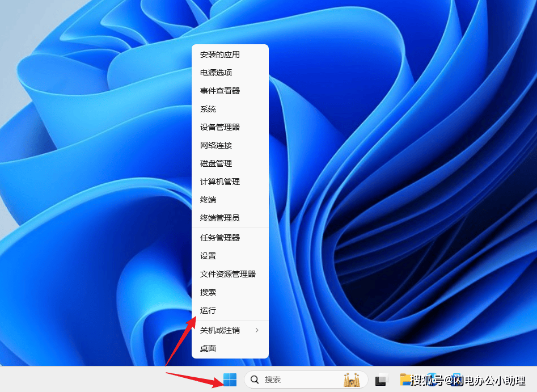Screen dimensions: 537x392
Task: Choose 事件查看器 menu entry
Action: (x=230, y=91)
